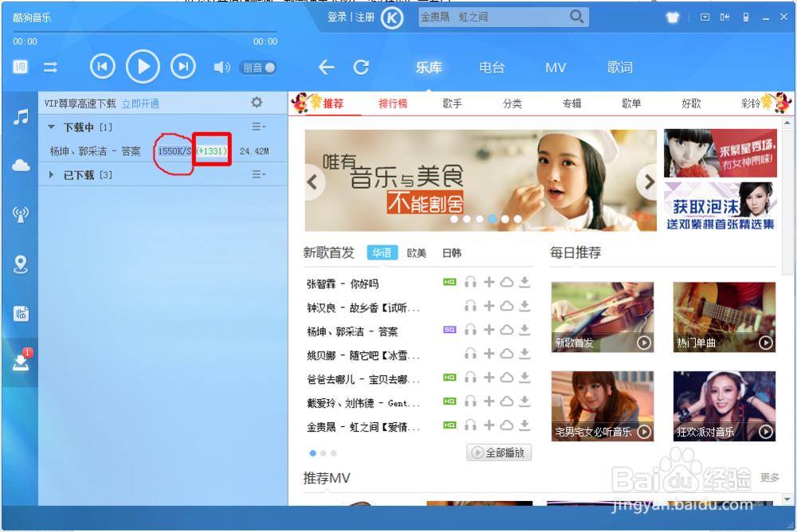
Task: Select the highlighted blue banner dot
Action: [492, 219]
